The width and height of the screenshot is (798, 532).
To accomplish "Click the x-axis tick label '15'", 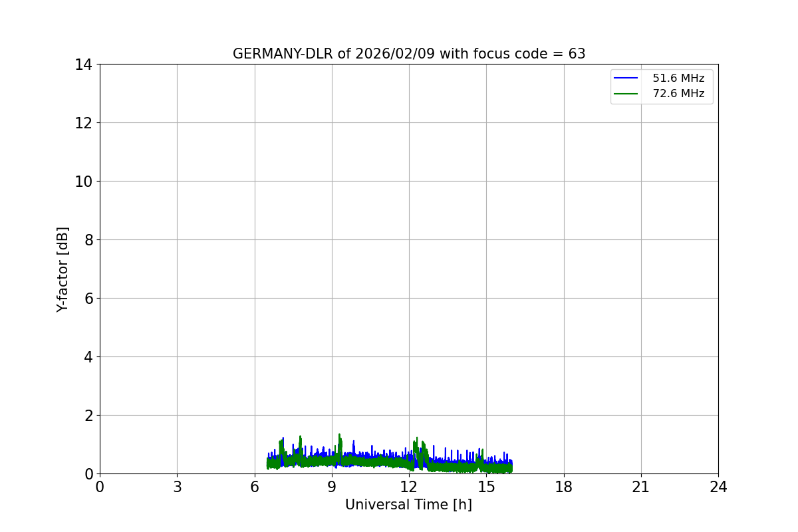I will click(x=486, y=487).
